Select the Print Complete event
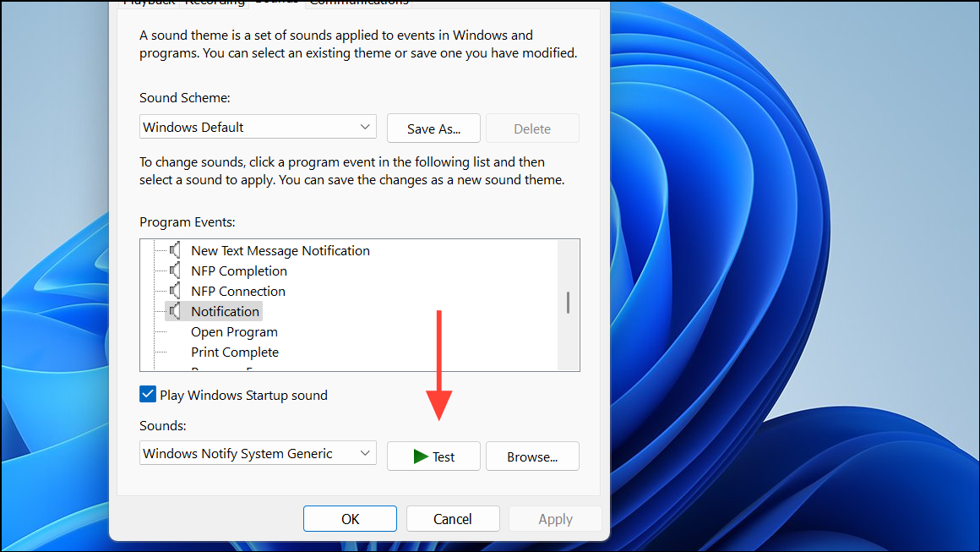Viewport: 980px width, 552px height. click(x=235, y=352)
